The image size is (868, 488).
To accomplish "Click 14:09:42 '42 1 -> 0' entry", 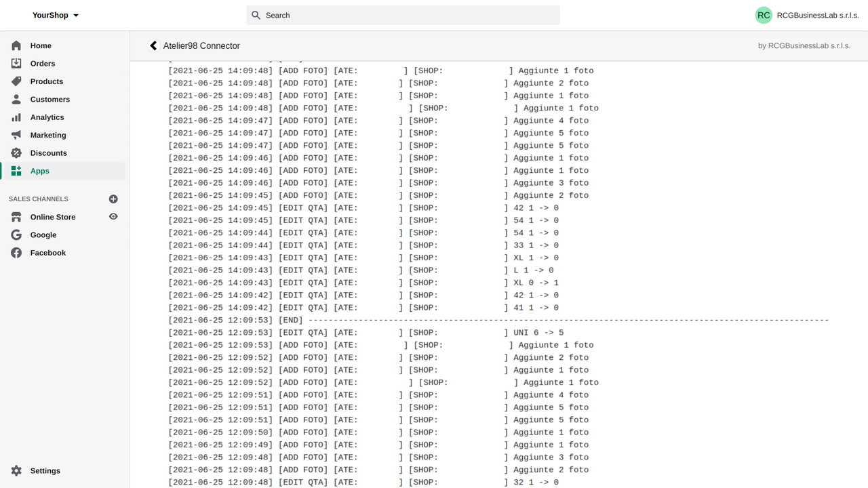I will [x=363, y=296].
